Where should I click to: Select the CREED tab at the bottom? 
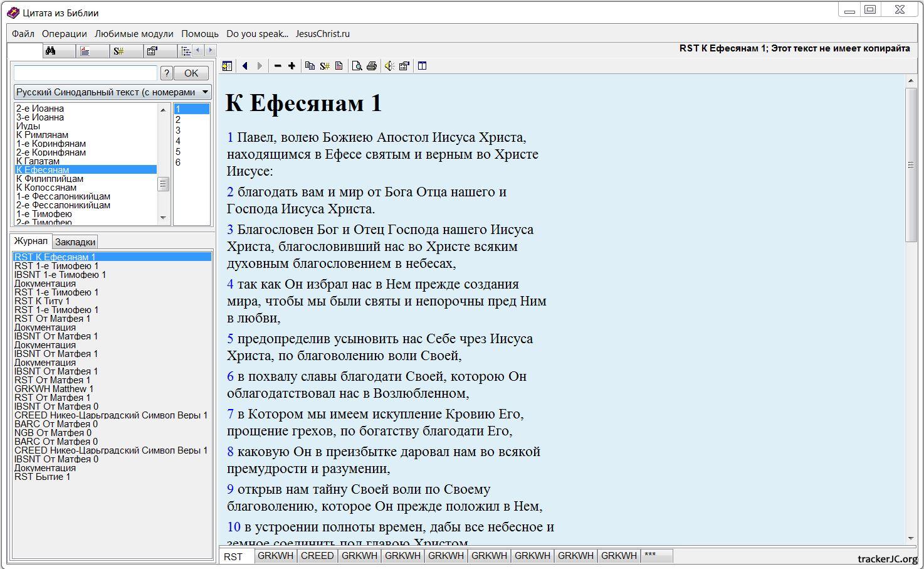point(317,556)
